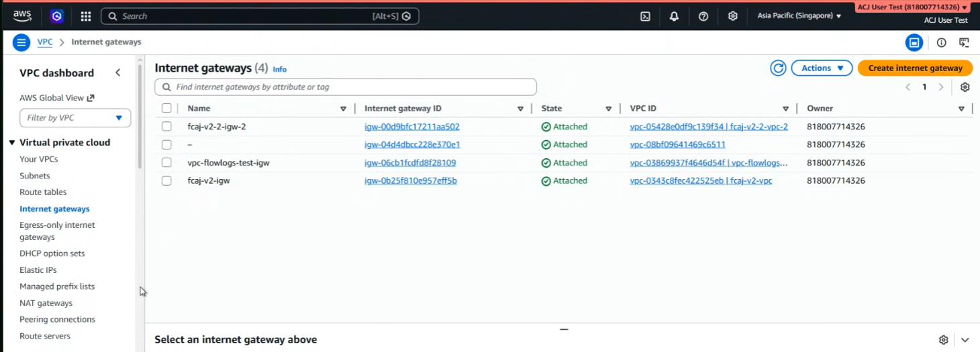Open ACJ User Test account menu
Screen dimensions: 980x352
pyautogui.click(x=912, y=7)
